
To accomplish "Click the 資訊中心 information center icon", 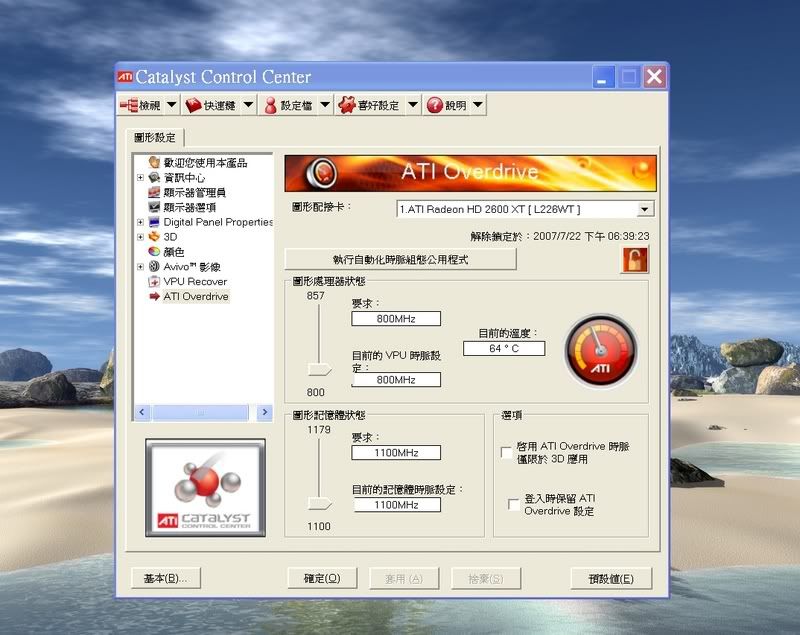I will [x=154, y=177].
